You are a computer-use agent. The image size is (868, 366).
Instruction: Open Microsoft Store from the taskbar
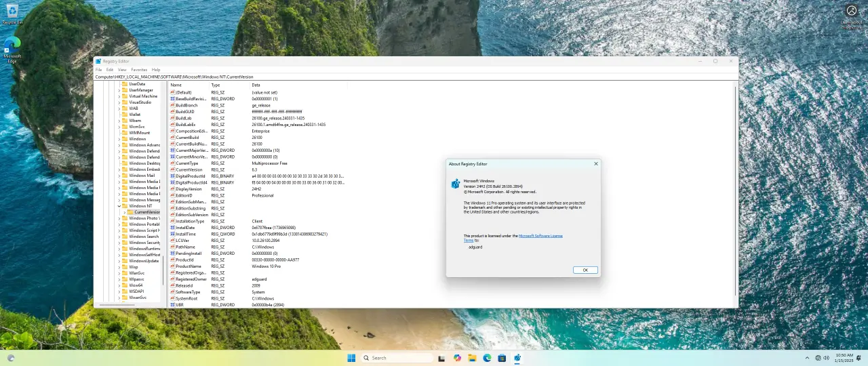pos(502,358)
